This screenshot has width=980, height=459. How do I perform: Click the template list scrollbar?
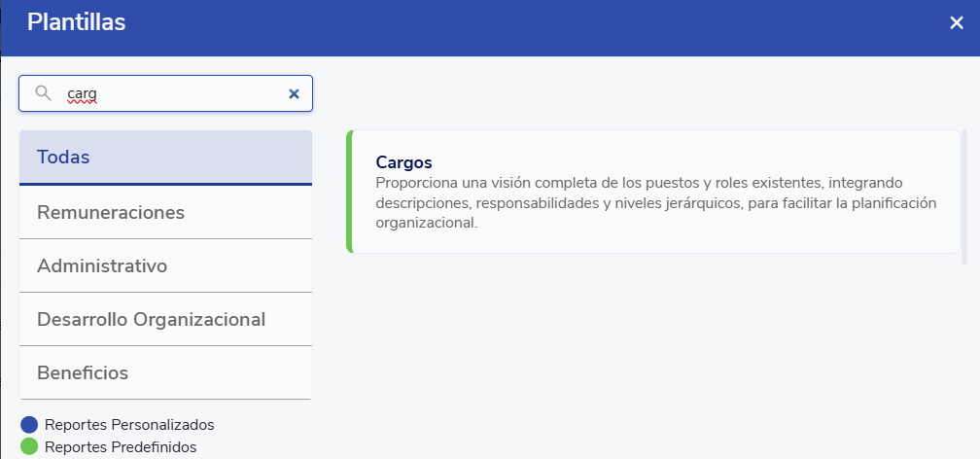pos(964,194)
